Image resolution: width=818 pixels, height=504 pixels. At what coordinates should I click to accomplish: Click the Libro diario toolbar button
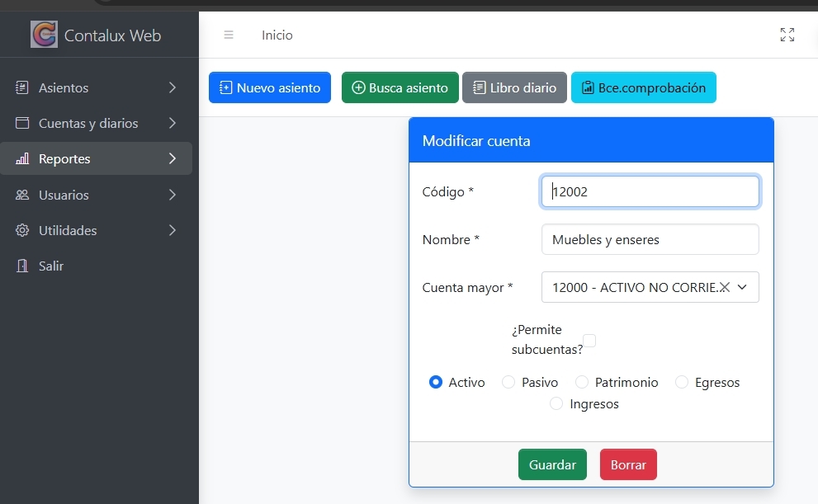coord(514,87)
